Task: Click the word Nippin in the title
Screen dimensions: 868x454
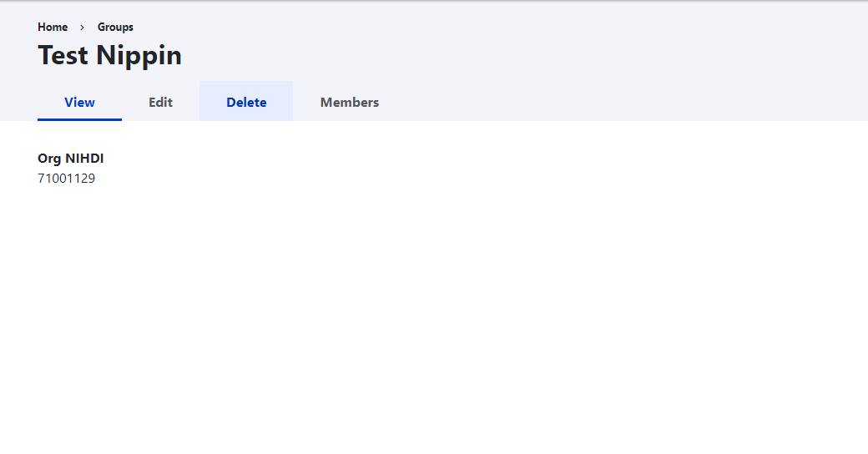Action: pyautogui.click(x=139, y=56)
